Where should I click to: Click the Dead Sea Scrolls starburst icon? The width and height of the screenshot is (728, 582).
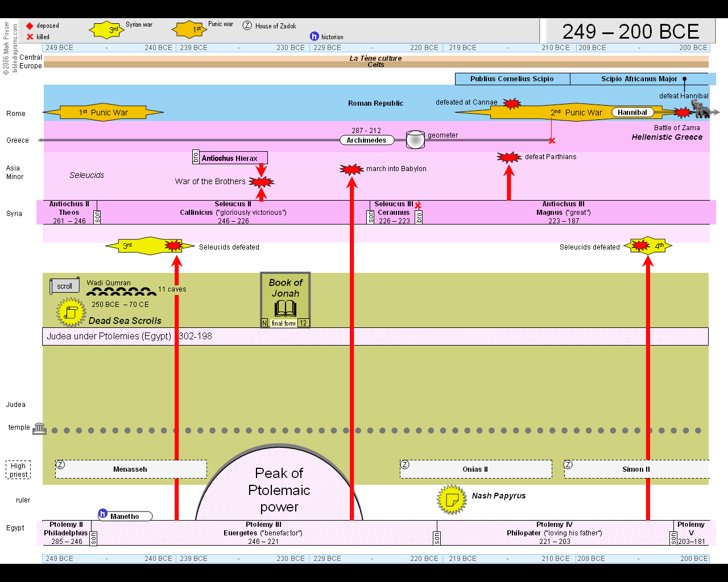pos(71,312)
